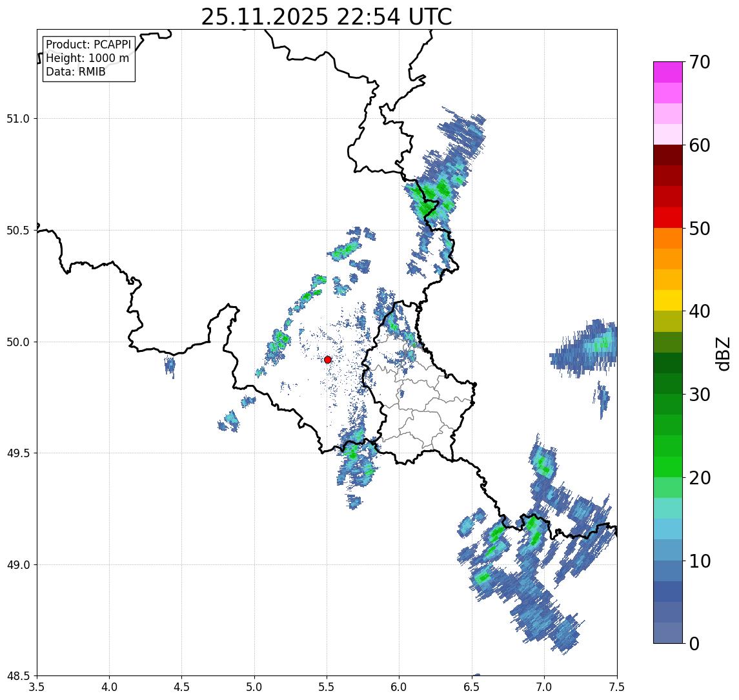Click the bottom blue-grey swatch at 0
This screenshot has height=700, width=739.
(x=668, y=633)
